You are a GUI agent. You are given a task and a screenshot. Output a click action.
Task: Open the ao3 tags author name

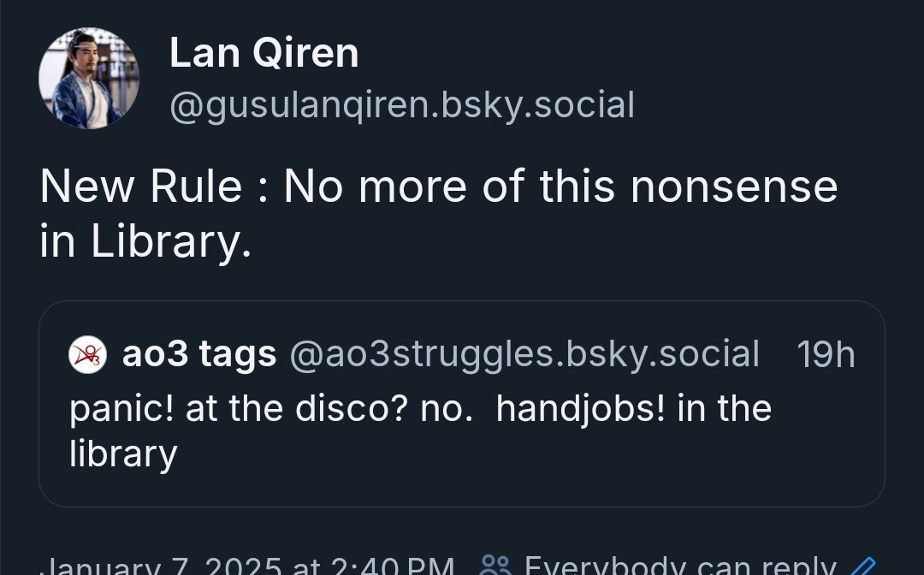(x=199, y=354)
